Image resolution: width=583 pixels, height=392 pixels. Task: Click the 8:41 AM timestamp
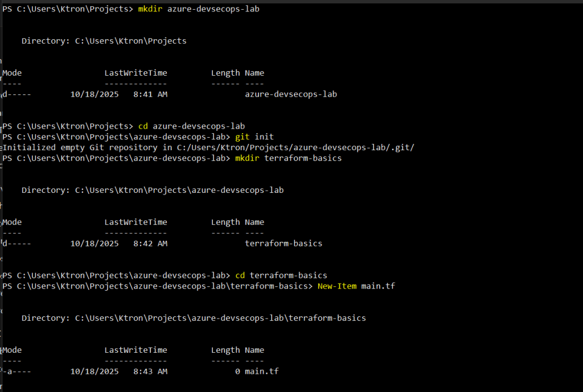(x=150, y=94)
